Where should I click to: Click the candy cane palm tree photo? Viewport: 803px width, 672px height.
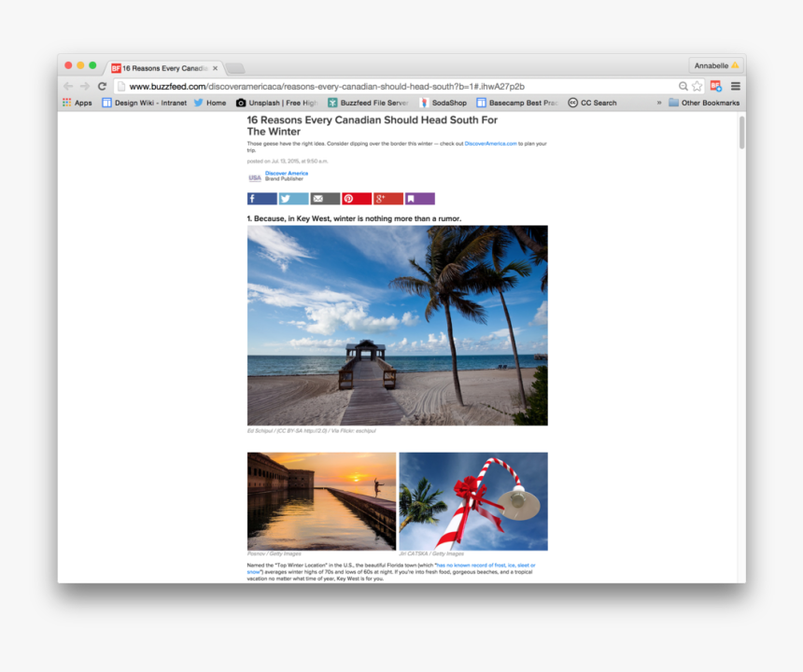[473, 501]
